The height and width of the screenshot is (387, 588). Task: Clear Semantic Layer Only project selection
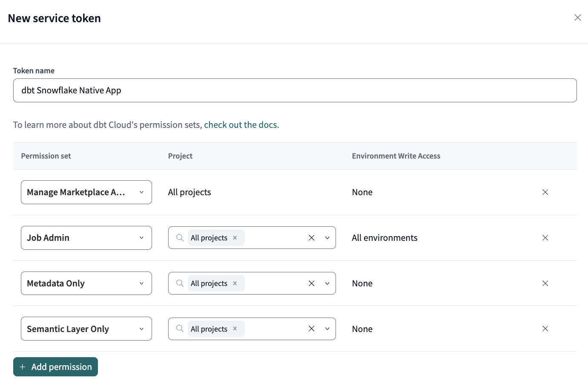[x=311, y=329]
